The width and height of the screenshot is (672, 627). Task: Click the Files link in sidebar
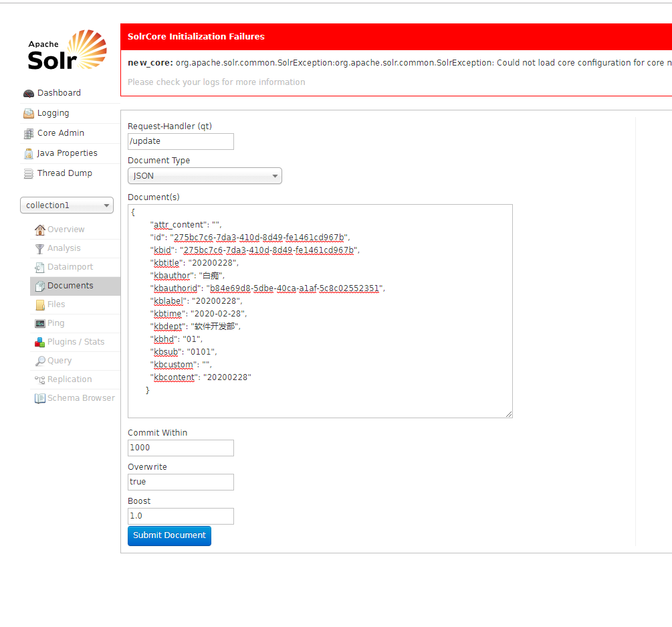point(56,304)
